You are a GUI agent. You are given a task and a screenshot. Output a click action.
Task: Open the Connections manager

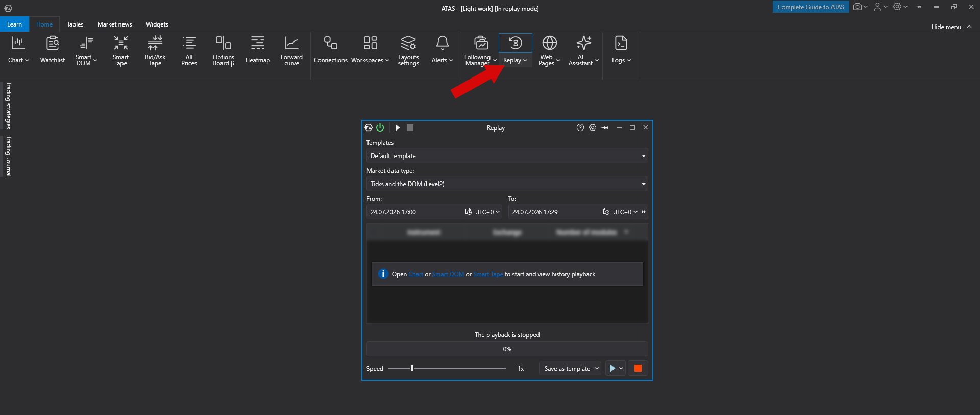coord(331,49)
